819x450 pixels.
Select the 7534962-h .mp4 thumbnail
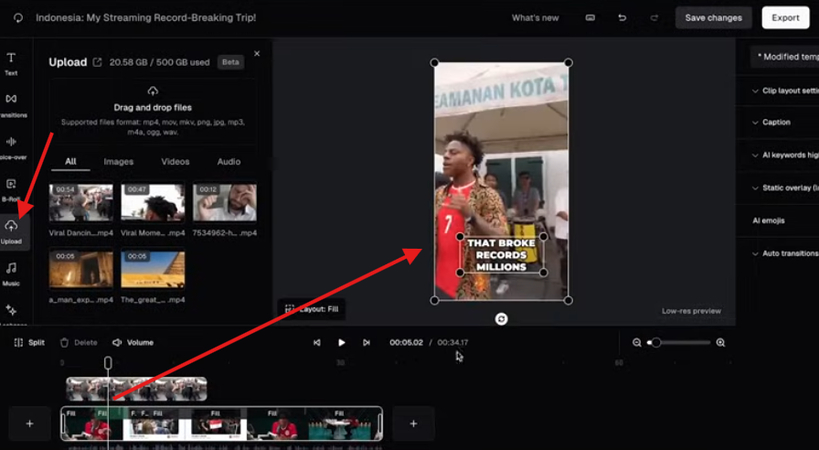[225, 203]
